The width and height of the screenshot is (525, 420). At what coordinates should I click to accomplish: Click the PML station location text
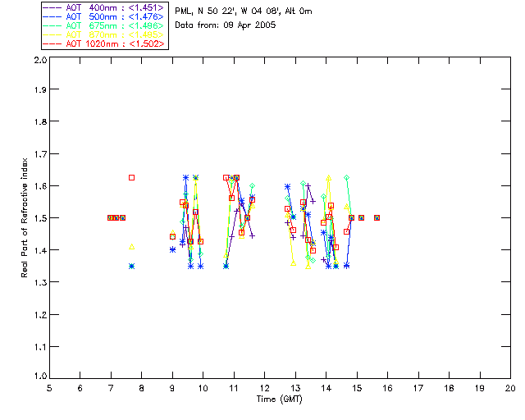point(244,11)
